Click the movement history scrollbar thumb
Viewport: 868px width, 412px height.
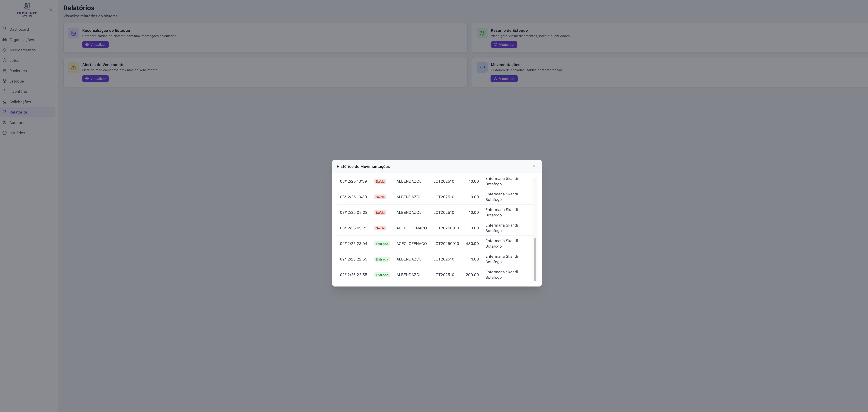(x=535, y=259)
